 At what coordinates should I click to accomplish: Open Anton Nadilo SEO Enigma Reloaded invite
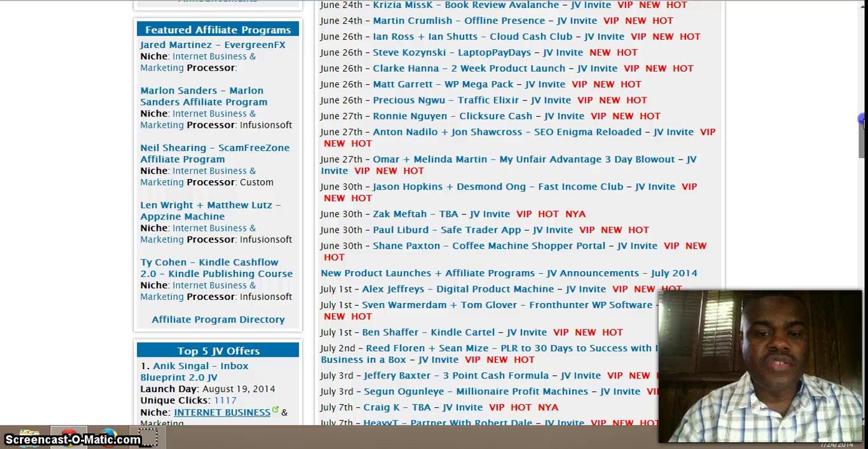pos(533,132)
